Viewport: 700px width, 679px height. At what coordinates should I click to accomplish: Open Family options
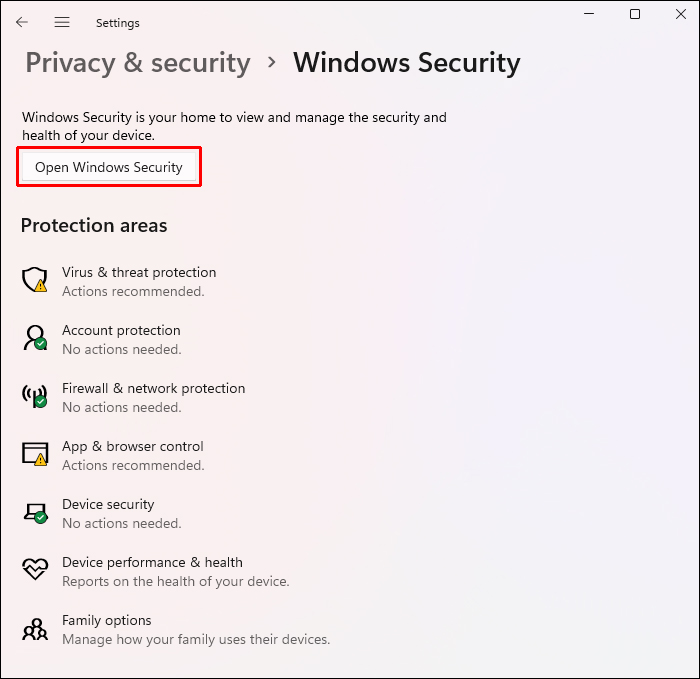pos(107,620)
